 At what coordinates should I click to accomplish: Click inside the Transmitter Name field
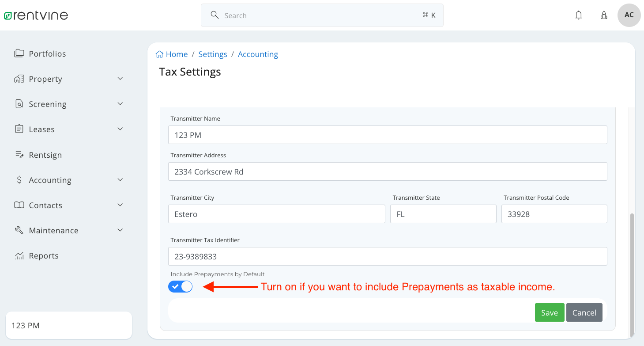387,135
